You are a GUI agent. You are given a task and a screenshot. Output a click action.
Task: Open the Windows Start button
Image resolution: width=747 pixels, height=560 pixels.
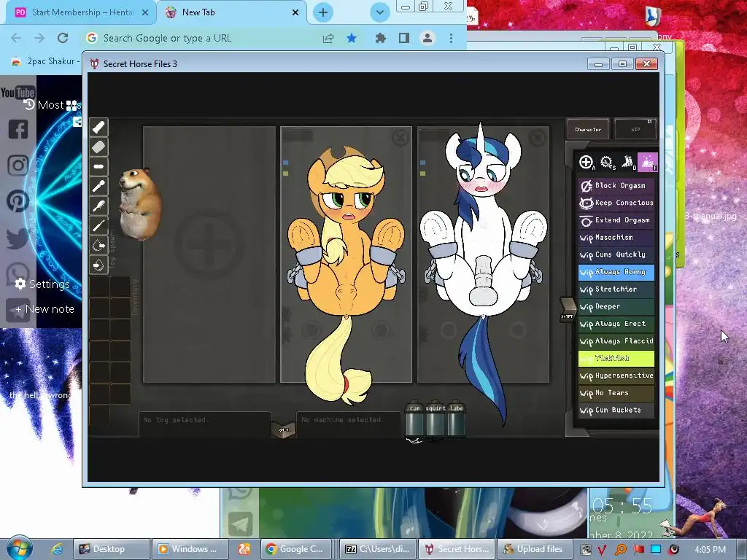18,548
